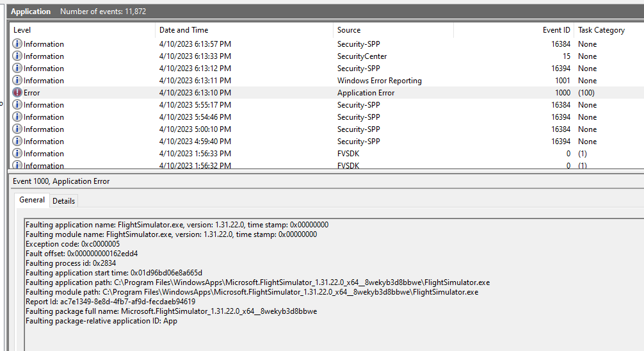Click the info icon for Windows Error Reporting event
Viewport: 644px width, 351px height.
point(17,80)
